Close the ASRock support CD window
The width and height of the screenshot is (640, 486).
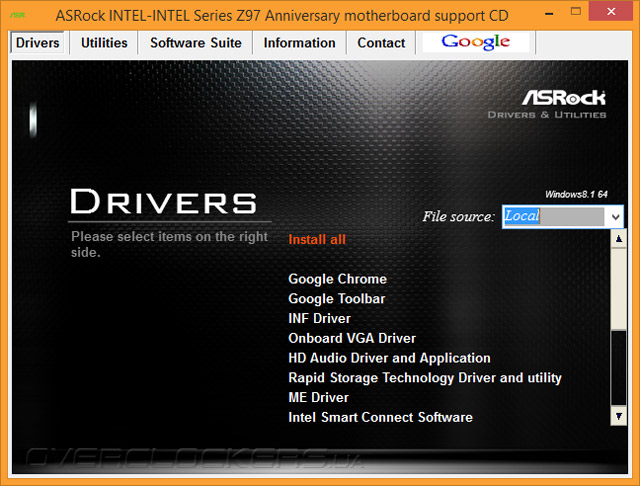click(x=611, y=11)
